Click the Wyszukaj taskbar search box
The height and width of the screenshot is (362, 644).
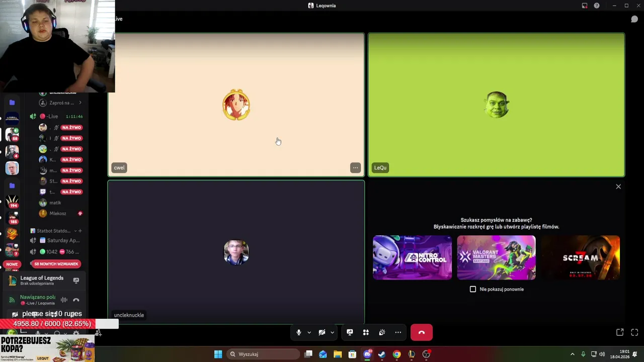263,354
